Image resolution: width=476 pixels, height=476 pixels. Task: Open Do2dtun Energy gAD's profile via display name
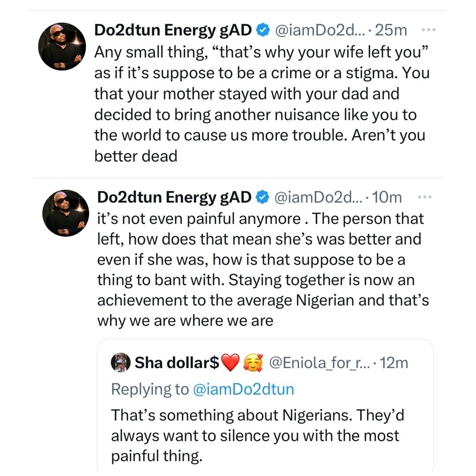(172, 30)
